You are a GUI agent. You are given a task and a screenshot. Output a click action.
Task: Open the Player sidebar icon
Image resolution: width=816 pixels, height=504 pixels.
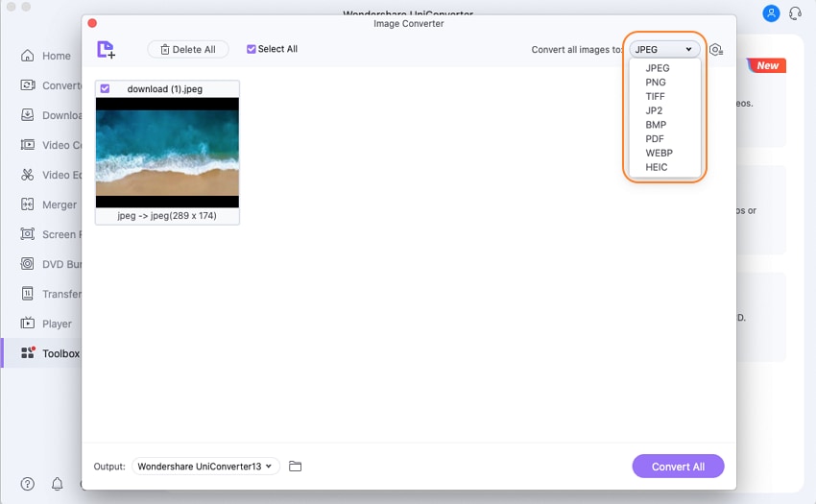28,324
